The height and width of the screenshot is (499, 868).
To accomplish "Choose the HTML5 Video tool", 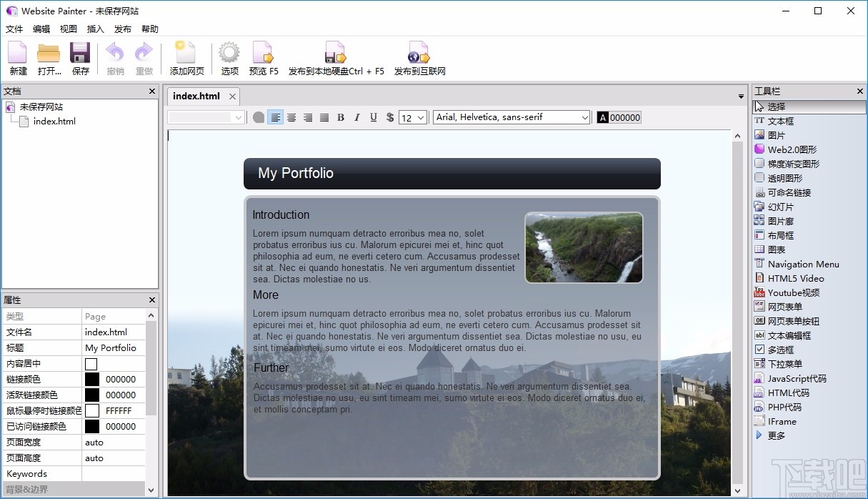I will tap(790, 278).
